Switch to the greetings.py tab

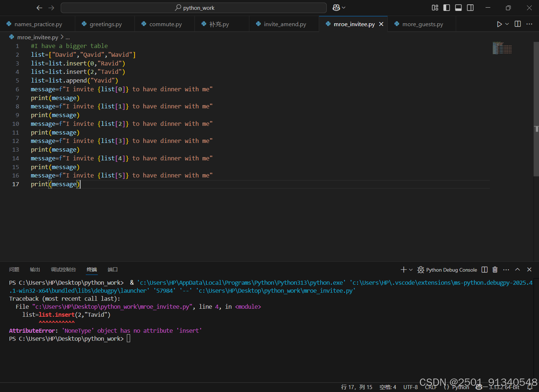pos(105,24)
